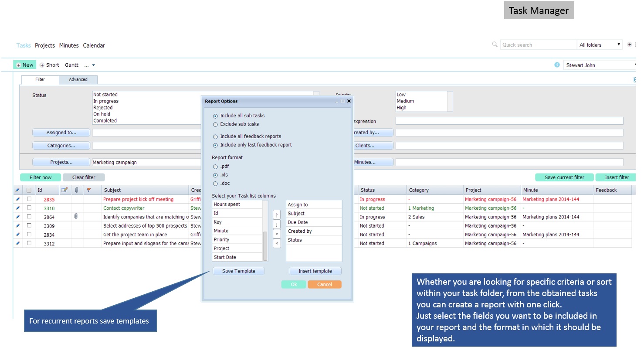The image size is (644, 361).
Task: Click the Filter now button
Action: pos(41,177)
